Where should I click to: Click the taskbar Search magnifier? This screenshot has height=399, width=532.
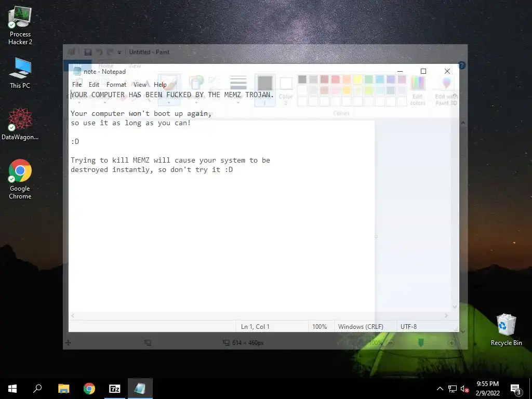37,389
